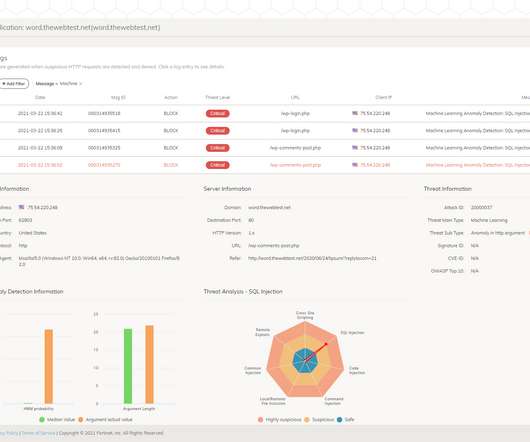Click the Remote Exploits radar label

point(263,332)
